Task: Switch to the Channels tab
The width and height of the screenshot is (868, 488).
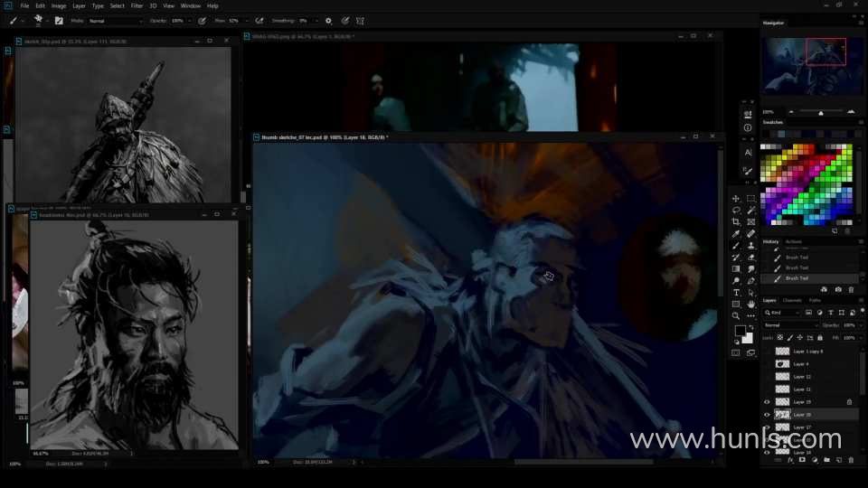Action: pos(792,300)
